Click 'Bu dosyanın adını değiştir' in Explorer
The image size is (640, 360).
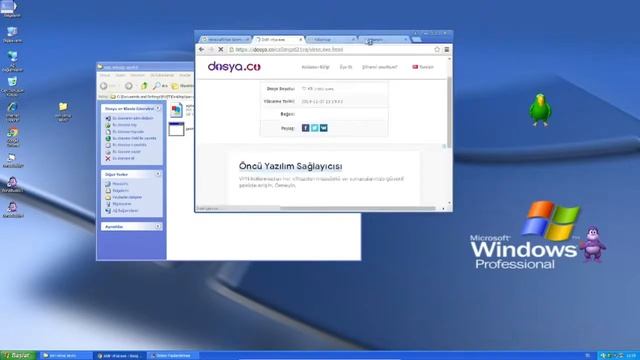(x=133, y=118)
